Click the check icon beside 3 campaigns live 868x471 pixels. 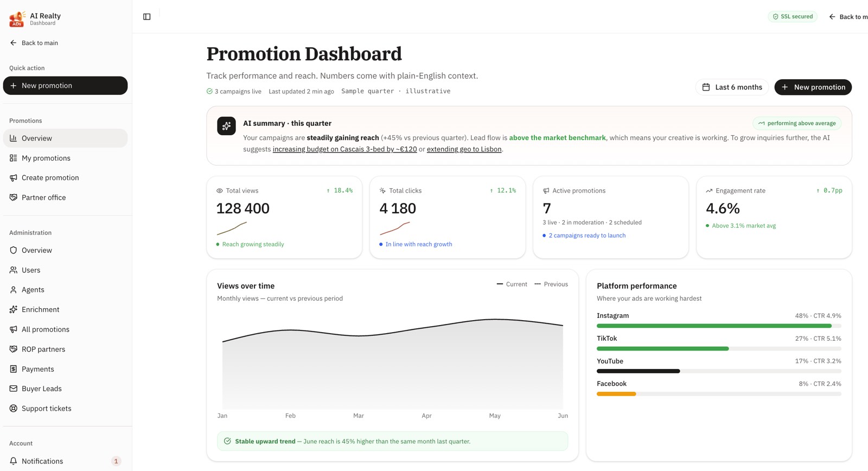click(x=209, y=91)
